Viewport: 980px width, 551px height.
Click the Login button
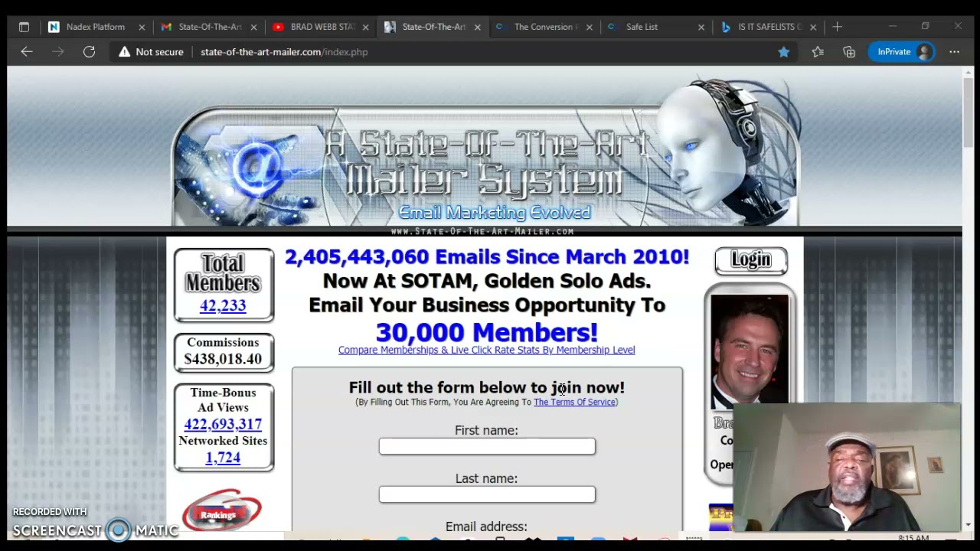coord(751,260)
